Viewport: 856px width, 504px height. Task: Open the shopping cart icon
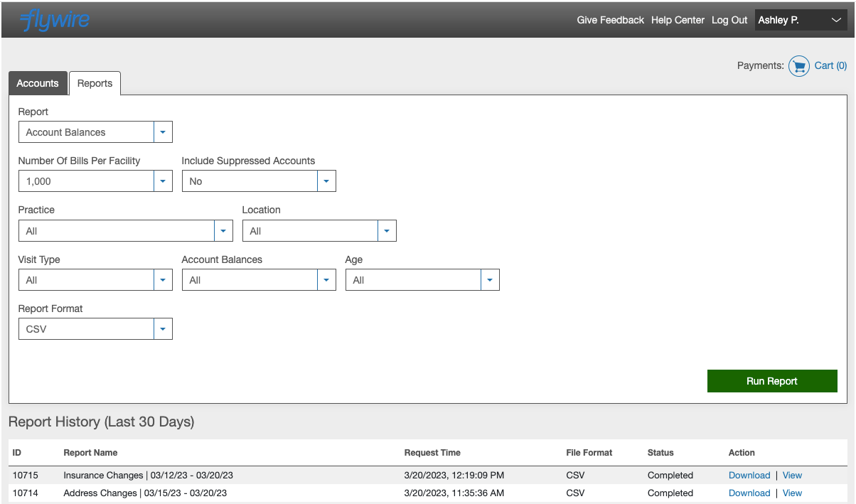point(799,66)
